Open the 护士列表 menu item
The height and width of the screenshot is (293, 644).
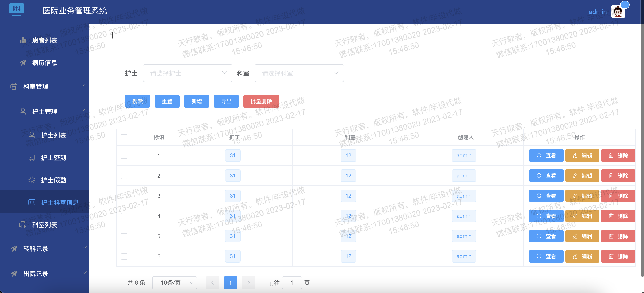coord(54,135)
